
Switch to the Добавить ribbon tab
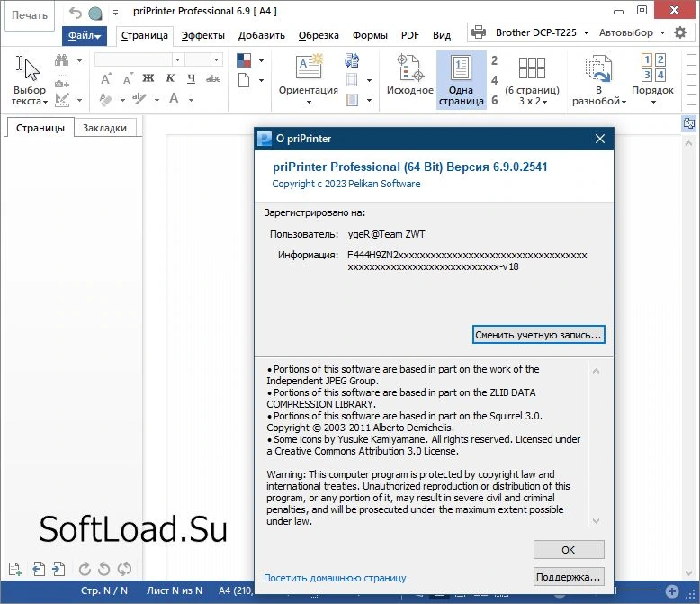(262, 36)
